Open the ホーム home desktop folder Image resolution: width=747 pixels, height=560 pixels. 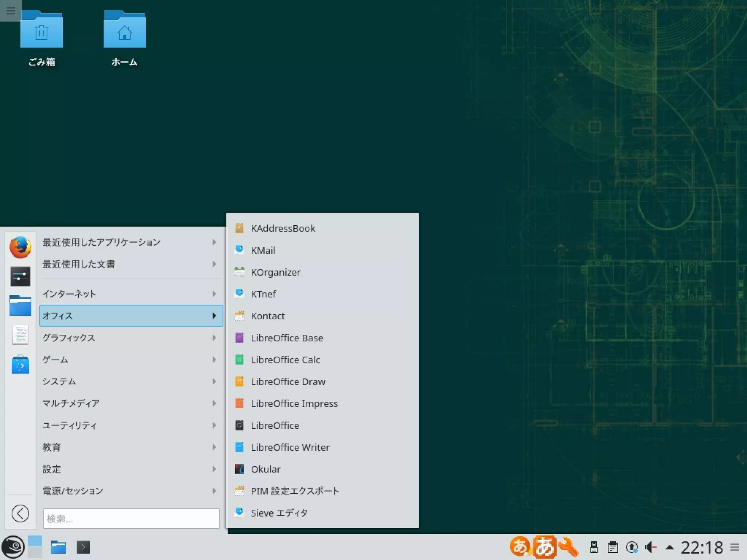coord(124,38)
